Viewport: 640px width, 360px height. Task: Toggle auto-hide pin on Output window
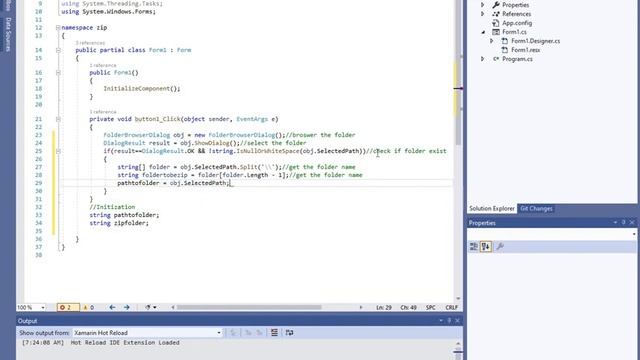[449, 321]
